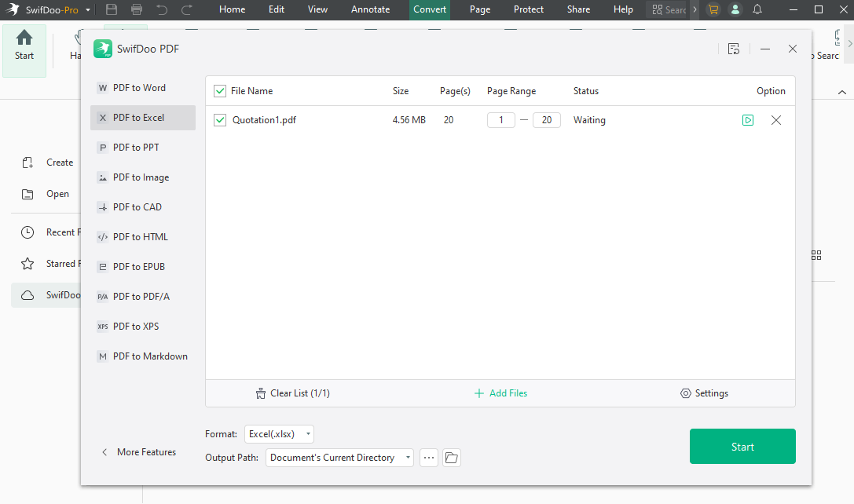Switch to the Annotate menu

pyautogui.click(x=370, y=9)
